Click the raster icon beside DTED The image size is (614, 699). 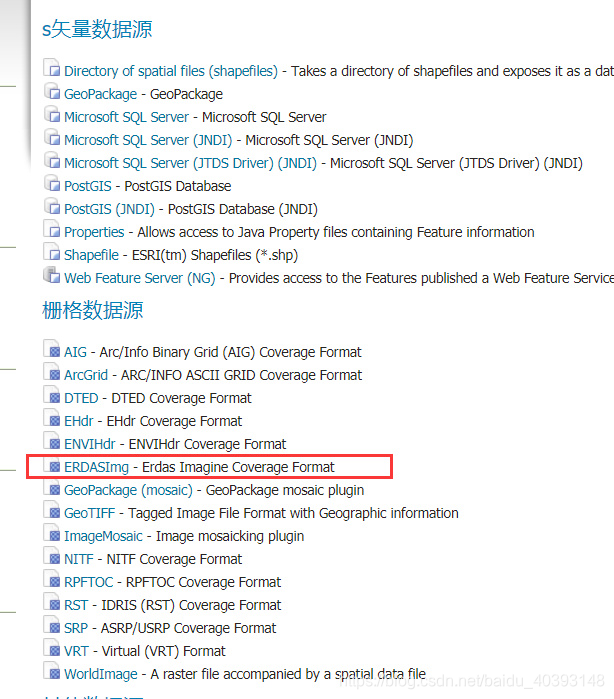pyautogui.click(x=52, y=395)
